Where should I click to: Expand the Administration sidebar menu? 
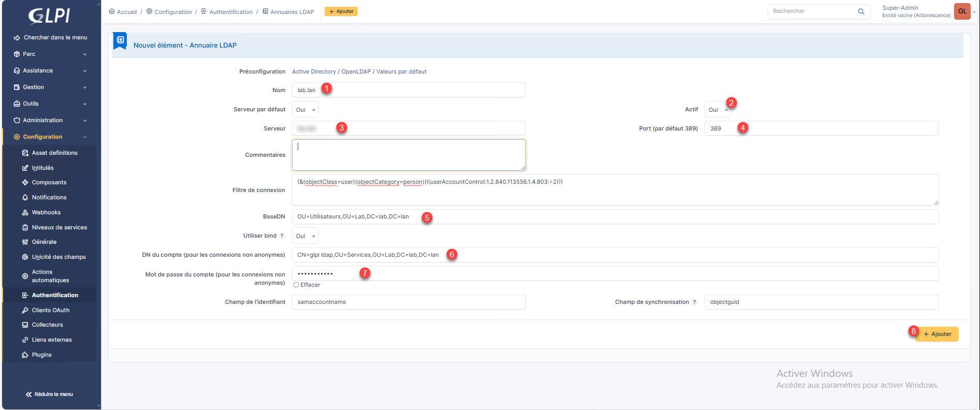50,120
